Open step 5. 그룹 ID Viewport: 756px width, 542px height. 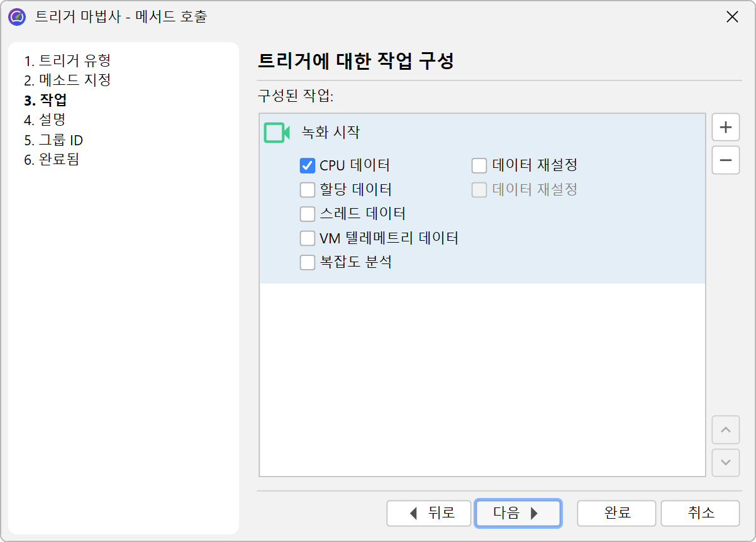pos(53,140)
